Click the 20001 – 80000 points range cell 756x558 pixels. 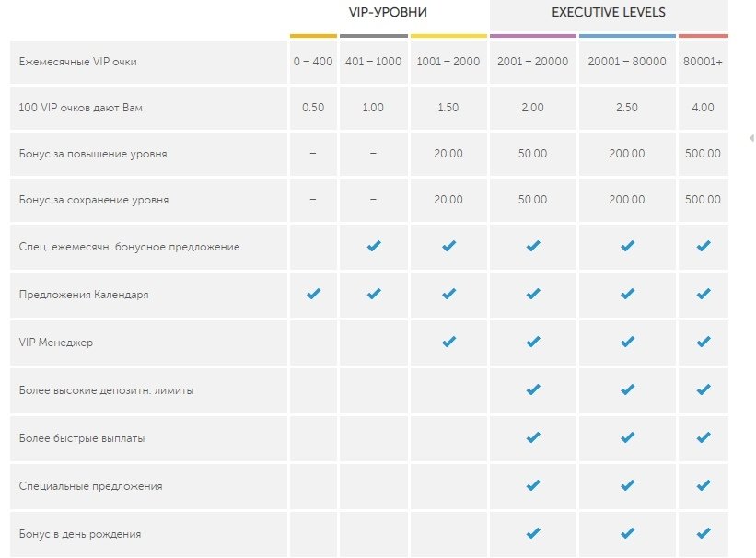[627, 62]
